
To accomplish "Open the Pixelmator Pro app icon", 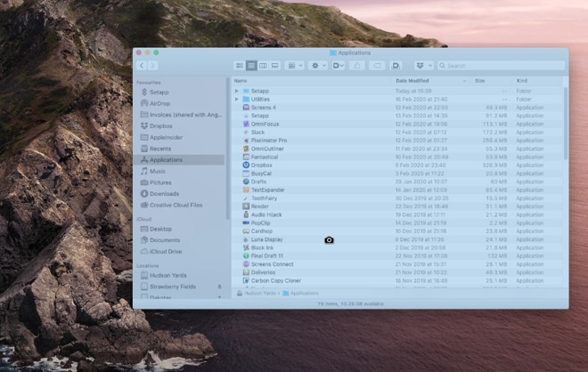I will [x=246, y=140].
